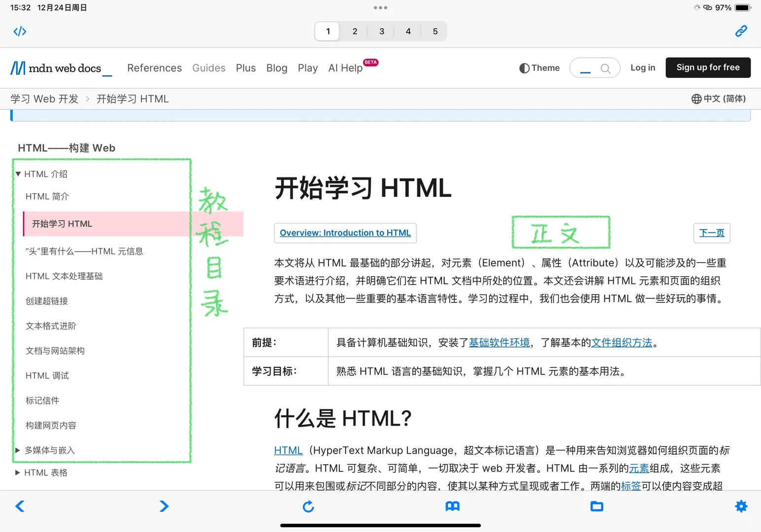Open the source code viewer icon top left
This screenshot has height=532, width=761.
(20, 31)
